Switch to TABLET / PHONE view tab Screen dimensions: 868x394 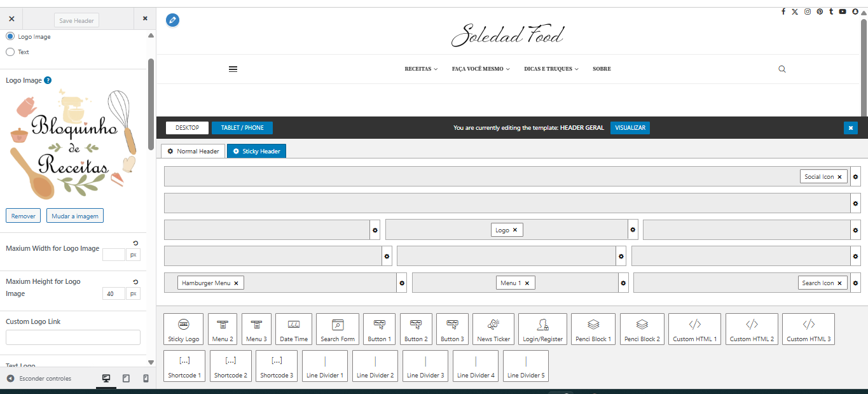point(242,128)
